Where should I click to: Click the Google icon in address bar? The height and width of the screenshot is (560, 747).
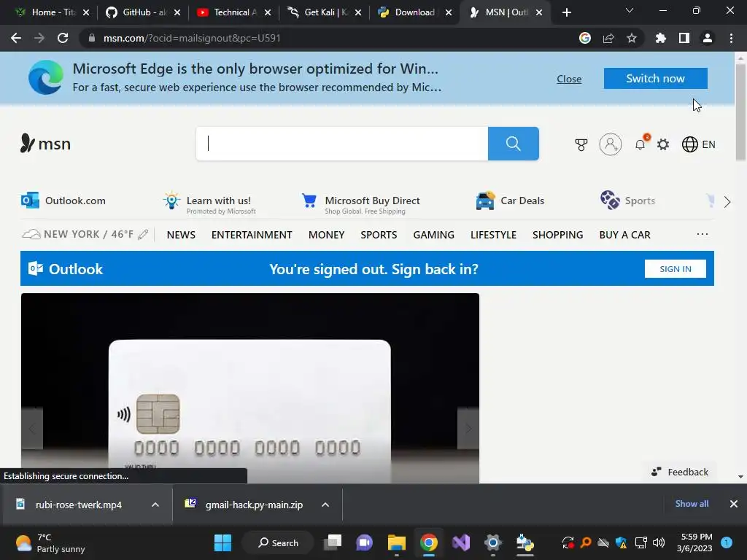pos(585,38)
